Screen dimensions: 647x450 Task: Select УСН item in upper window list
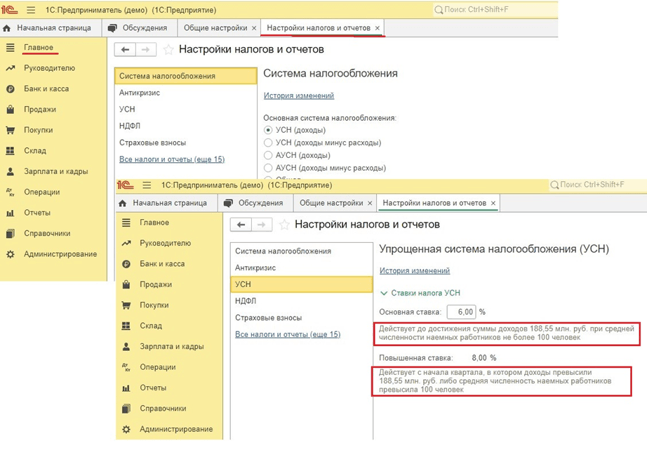[x=186, y=109]
